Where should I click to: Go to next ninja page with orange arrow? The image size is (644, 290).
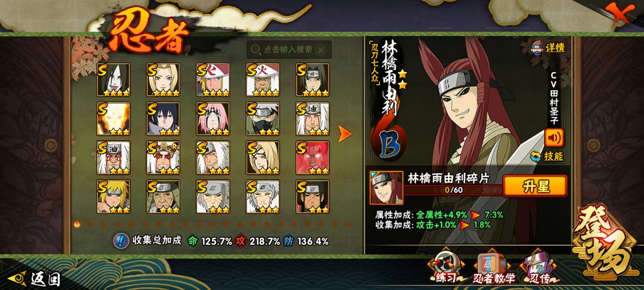[345, 134]
